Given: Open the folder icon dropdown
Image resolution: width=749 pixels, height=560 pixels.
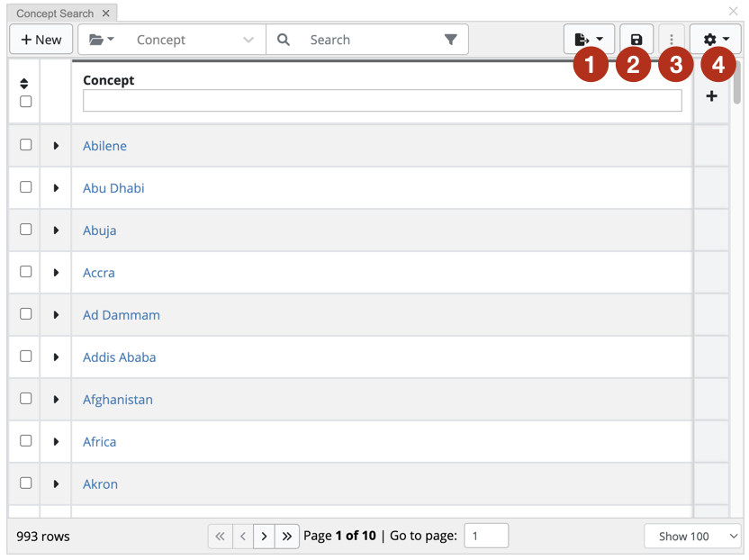Looking at the screenshot, I should [101, 40].
